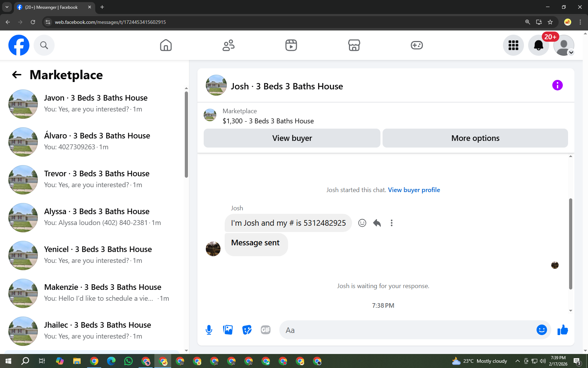The height and width of the screenshot is (368, 588).
Task: Open the weather widget Mostly cloudy
Action: (x=479, y=361)
